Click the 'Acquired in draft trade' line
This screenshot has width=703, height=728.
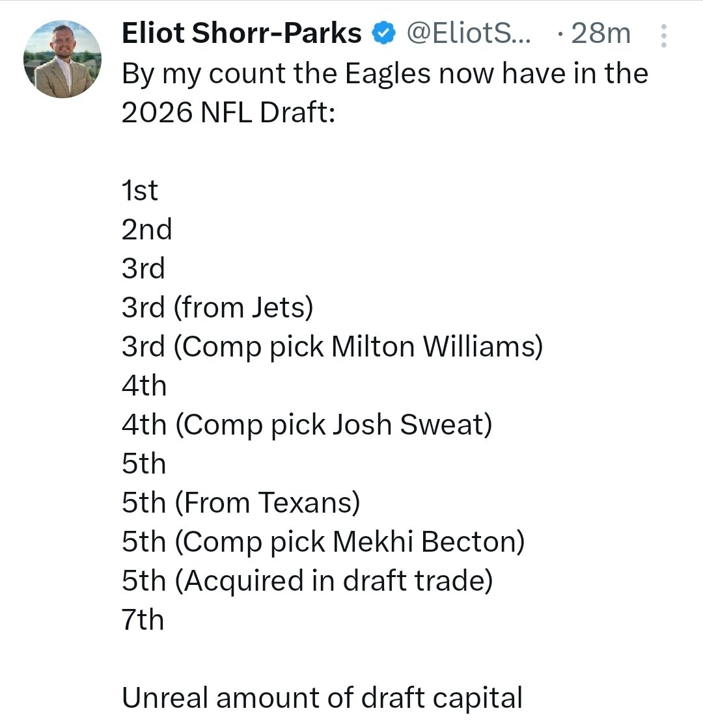307,580
